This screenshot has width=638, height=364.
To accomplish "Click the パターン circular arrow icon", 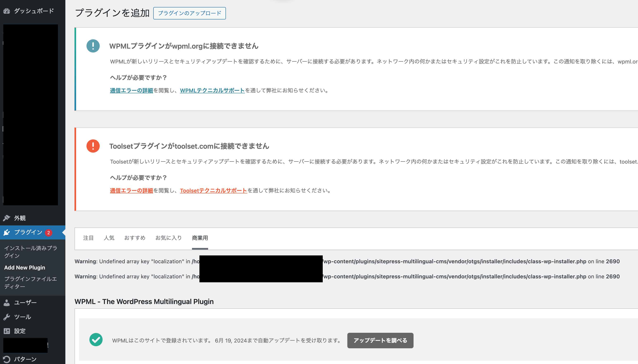I will (7, 359).
